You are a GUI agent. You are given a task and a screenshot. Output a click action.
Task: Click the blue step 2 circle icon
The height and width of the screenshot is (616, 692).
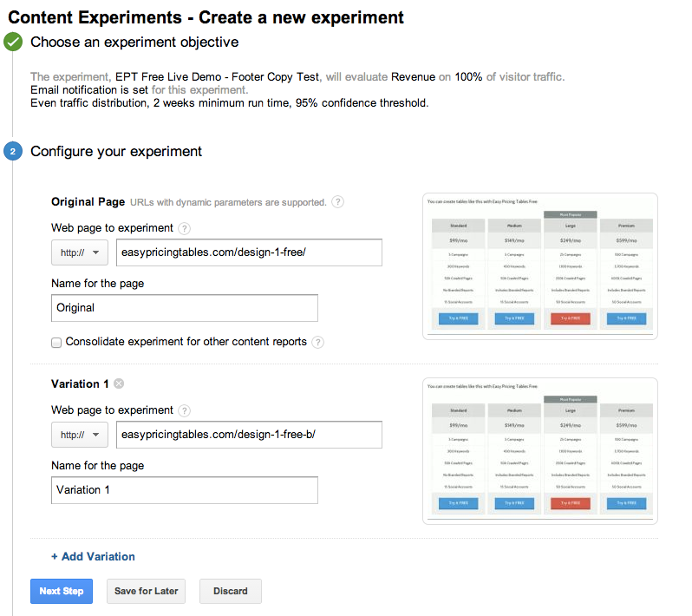(13, 152)
